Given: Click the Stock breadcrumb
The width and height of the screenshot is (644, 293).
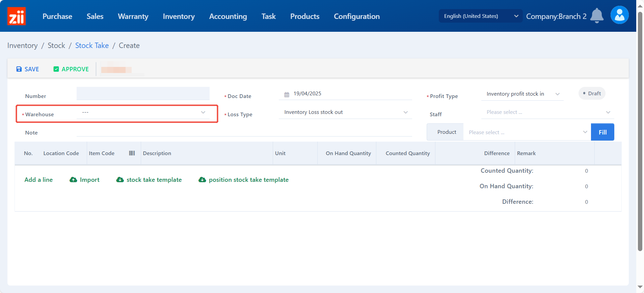Looking at the screenshot, I should click(x=56, y=45).
